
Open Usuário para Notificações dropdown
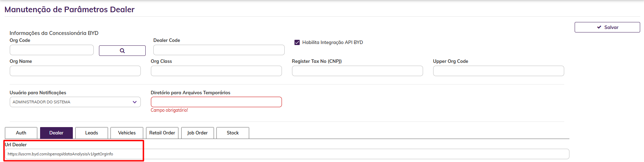click(x=75, y=102)
